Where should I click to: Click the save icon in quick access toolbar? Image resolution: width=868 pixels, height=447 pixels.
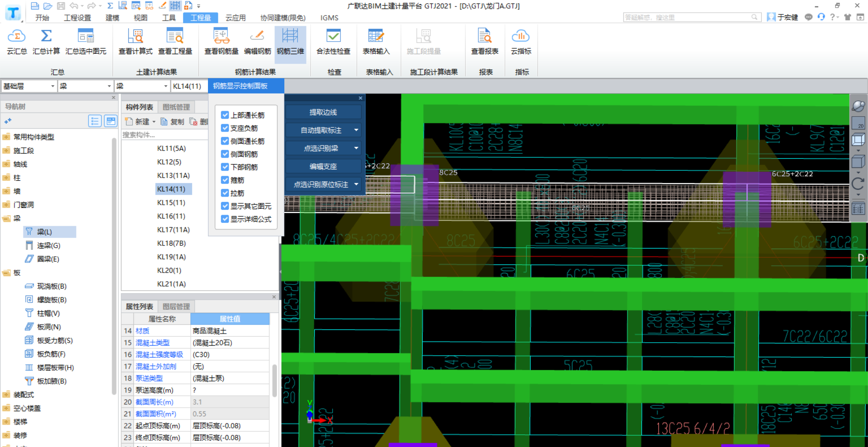[x=61, y=6]
